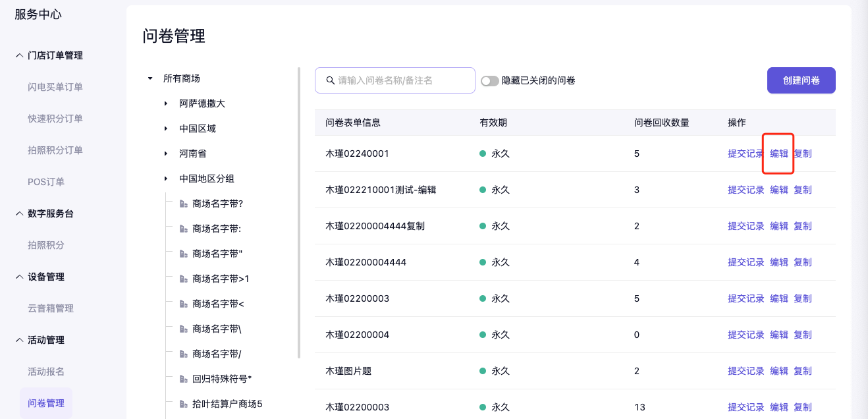Screen dimensions: 868x419
Task: Collapse the 活动管理 sidebar section
Action: 19,340
